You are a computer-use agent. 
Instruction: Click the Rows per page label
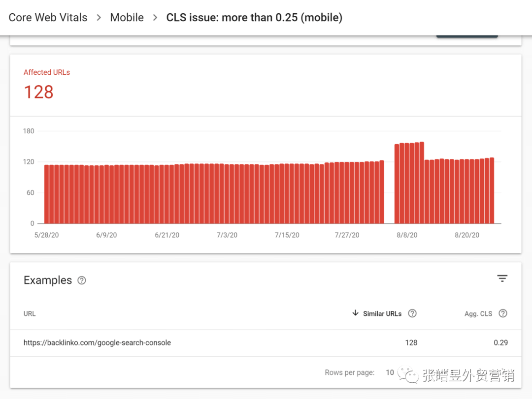349,372
